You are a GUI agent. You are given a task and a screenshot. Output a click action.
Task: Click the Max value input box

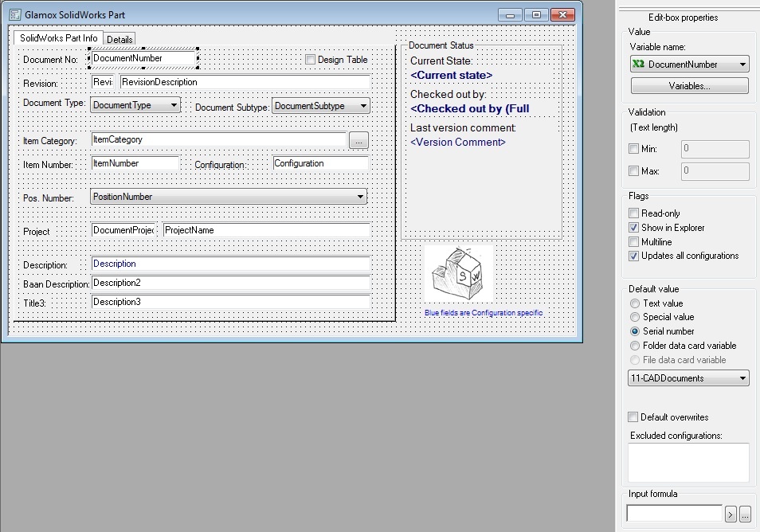(x=715, y=171)
